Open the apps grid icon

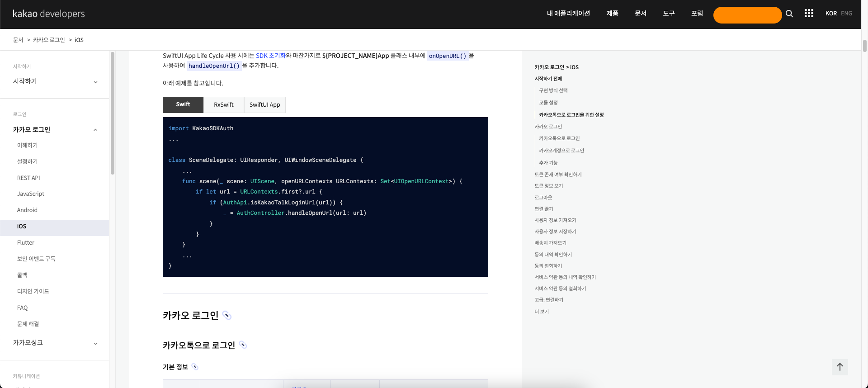tap(809, 14)
